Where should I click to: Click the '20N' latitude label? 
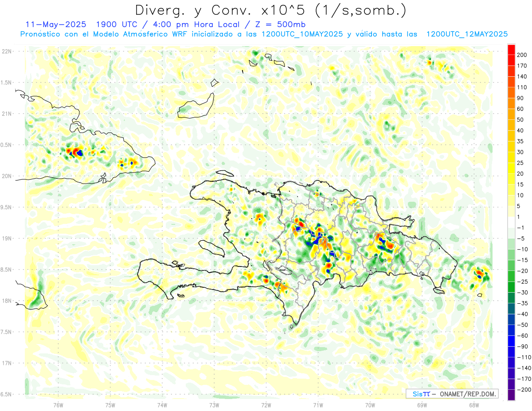pyautogui.click(x=7, y=176)
